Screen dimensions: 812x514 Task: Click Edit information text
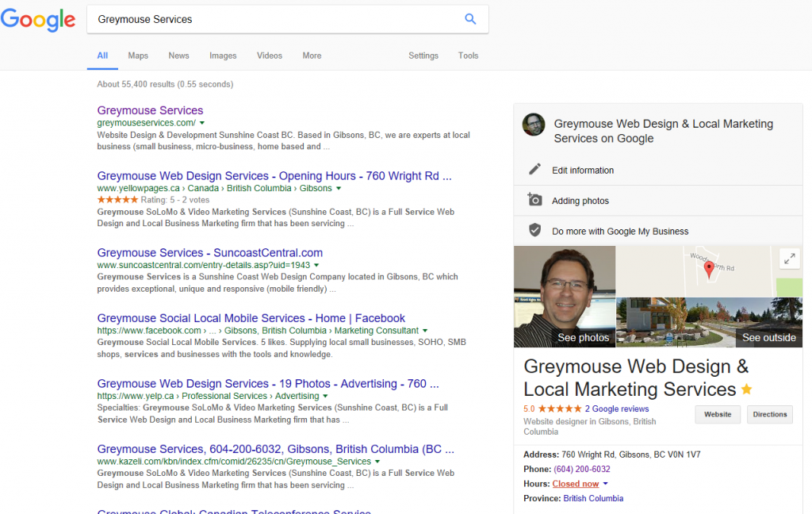(x=583, y=171)
